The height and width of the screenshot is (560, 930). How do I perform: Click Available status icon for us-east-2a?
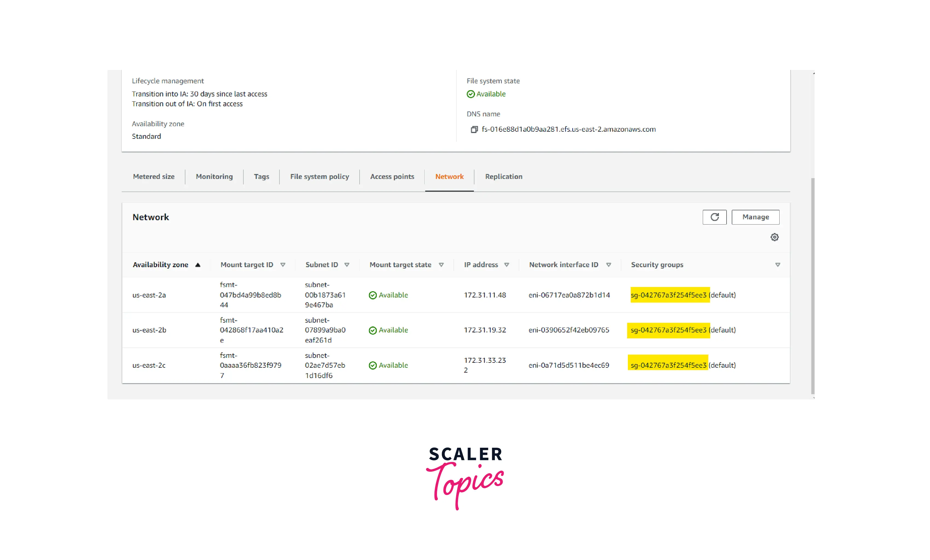372,295
